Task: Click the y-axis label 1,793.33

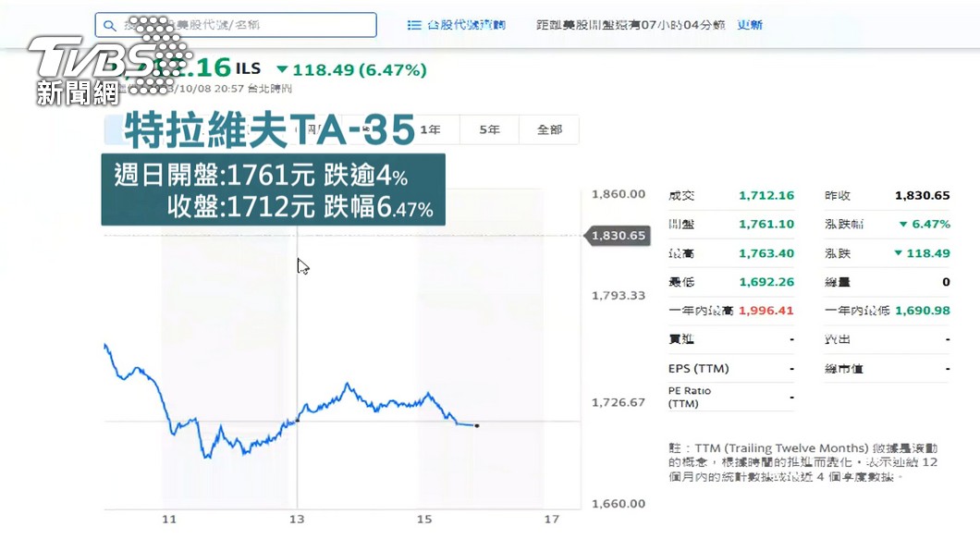Action: pyautogui.click(x=619, y=296)
